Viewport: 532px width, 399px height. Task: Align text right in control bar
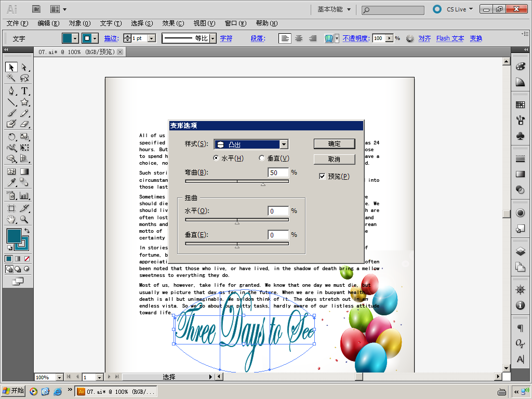click(312, 38)
